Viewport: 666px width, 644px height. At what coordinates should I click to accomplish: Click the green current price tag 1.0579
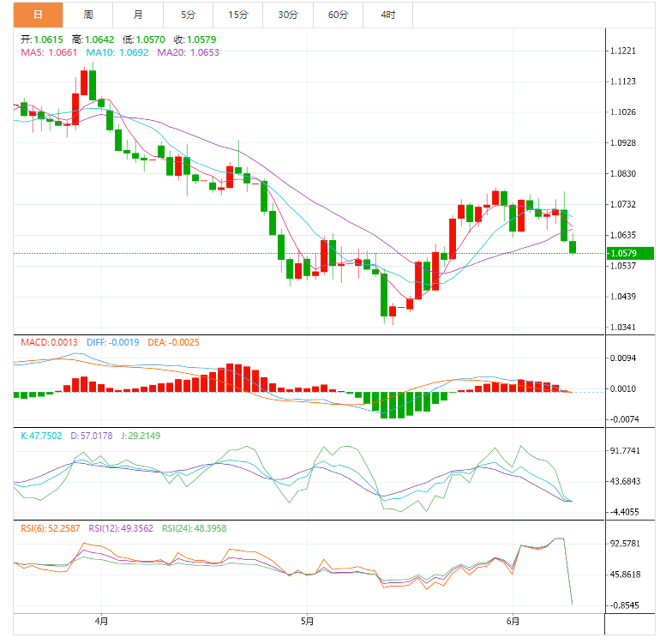click(630, 253)
